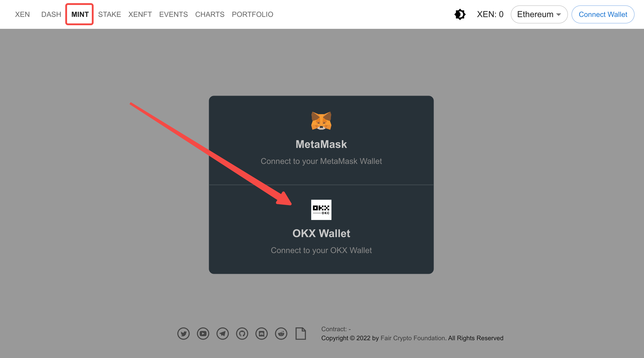Open the Telegram footer icon

click(223, 333)
